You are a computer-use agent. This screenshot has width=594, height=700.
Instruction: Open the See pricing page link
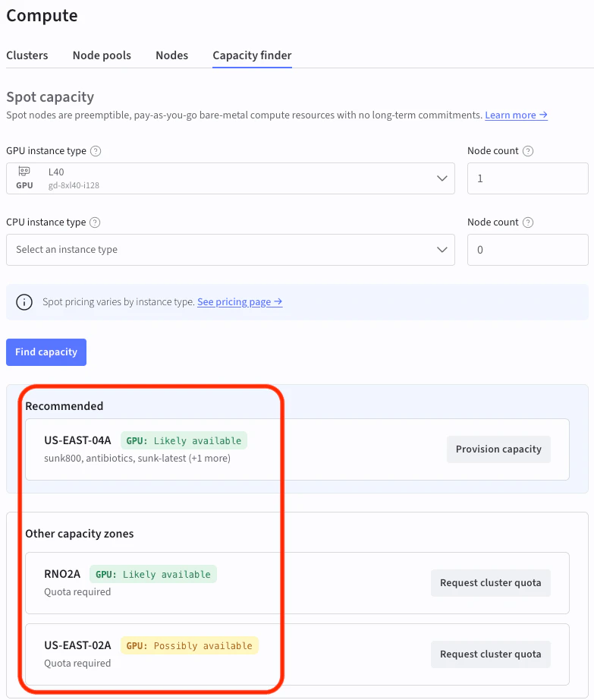[x=240, y=302]
